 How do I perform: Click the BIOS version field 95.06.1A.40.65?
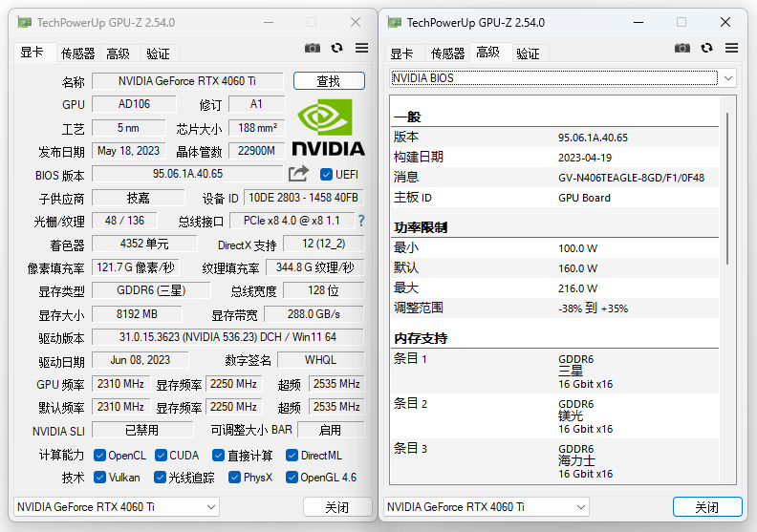[187, 174]
